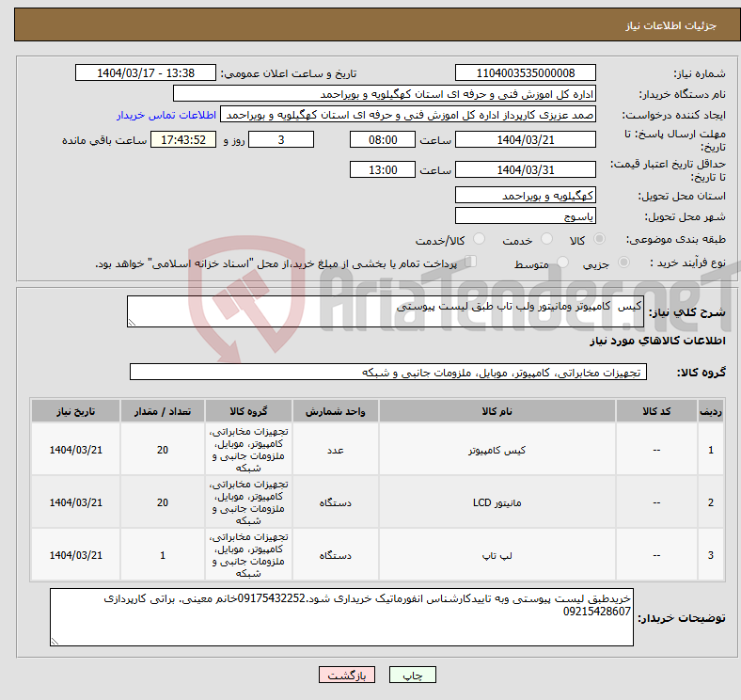741x700 pixels.
Task: Click the توضیحات خریدار text area
Action: tap(341, 617)
